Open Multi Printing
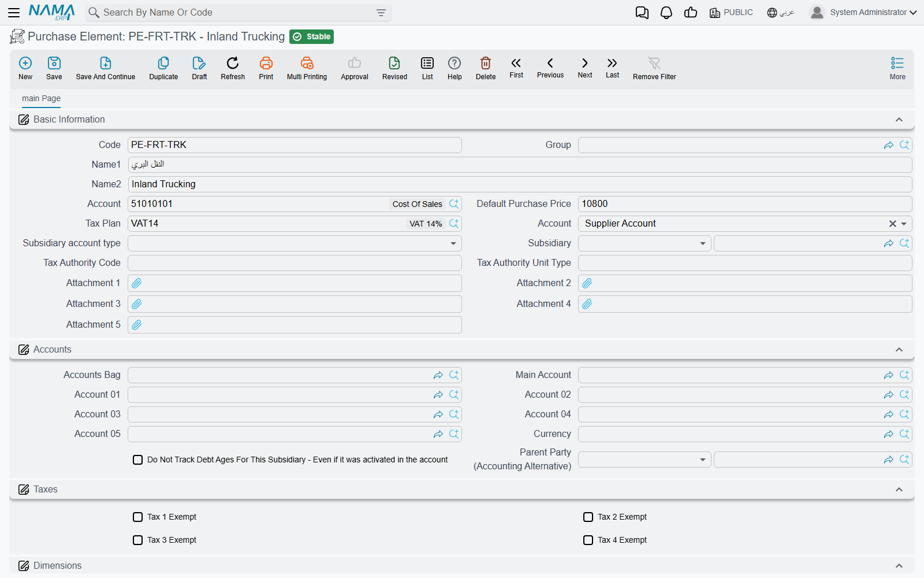Image resolution: width=924 pixels, height=578 pixels. coord(307,68)
